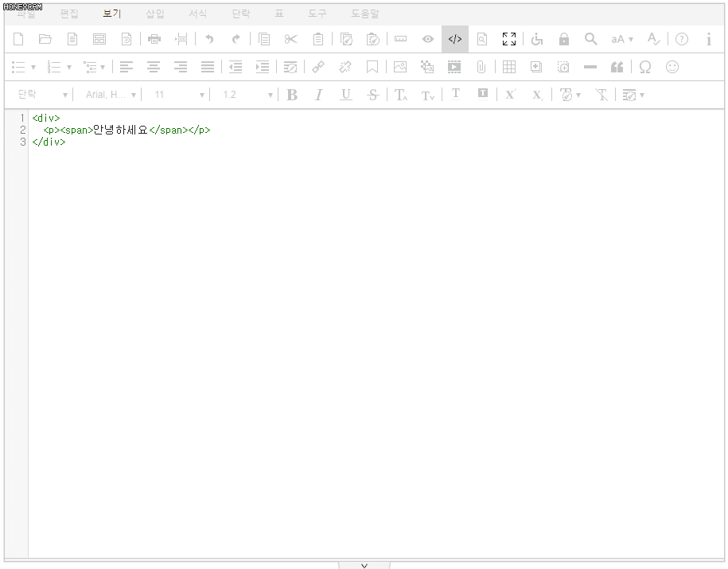Click the HTML source view icon

[x=455, y=39]
